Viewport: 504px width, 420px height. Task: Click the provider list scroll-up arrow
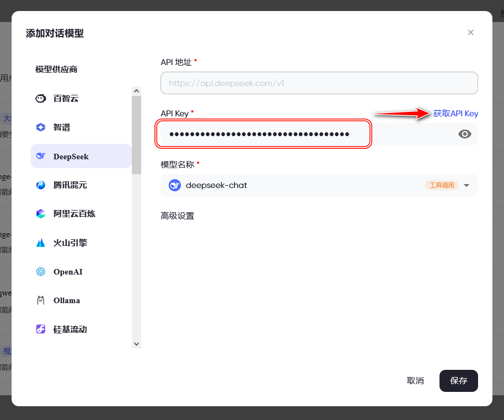(x=136, y=91)
